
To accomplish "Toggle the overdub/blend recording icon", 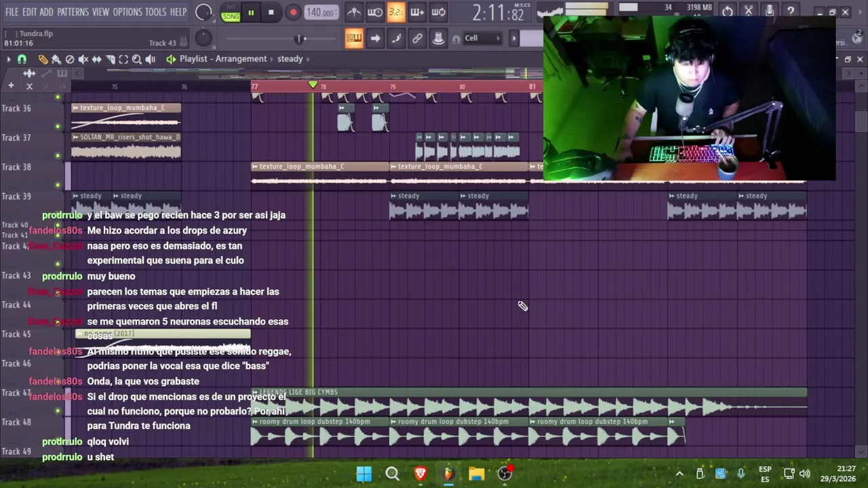I will pyautogui.click(x=417, y=12).
